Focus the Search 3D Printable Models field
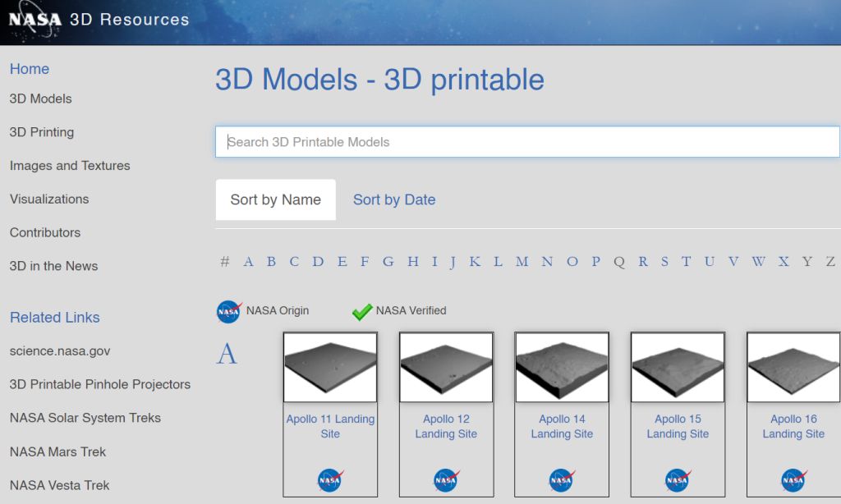841x504 pixels. point(527,142)
